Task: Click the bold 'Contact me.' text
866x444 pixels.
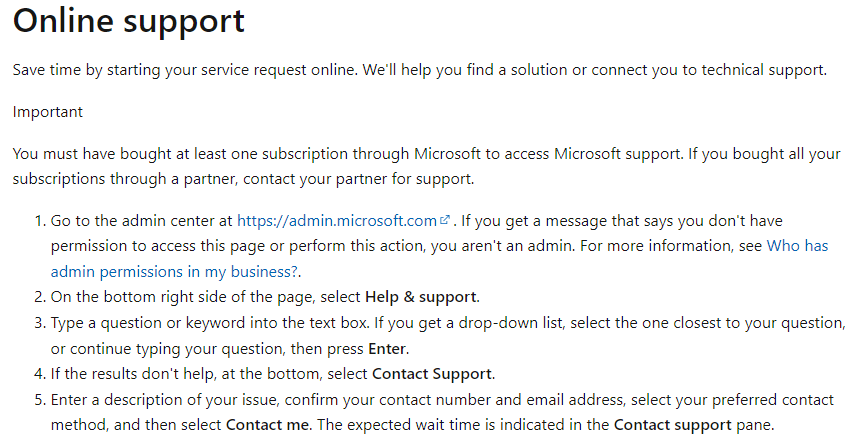Action: coord(269,425)
